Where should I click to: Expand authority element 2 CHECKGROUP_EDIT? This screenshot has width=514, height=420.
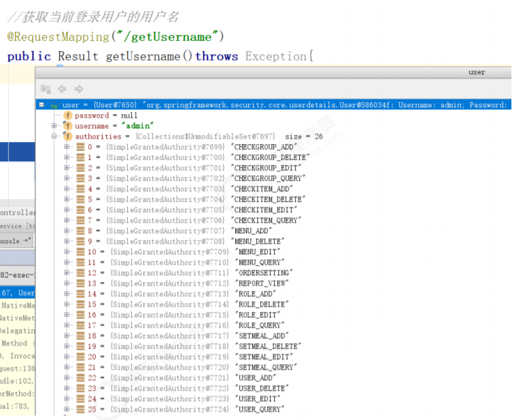point(67,168)
